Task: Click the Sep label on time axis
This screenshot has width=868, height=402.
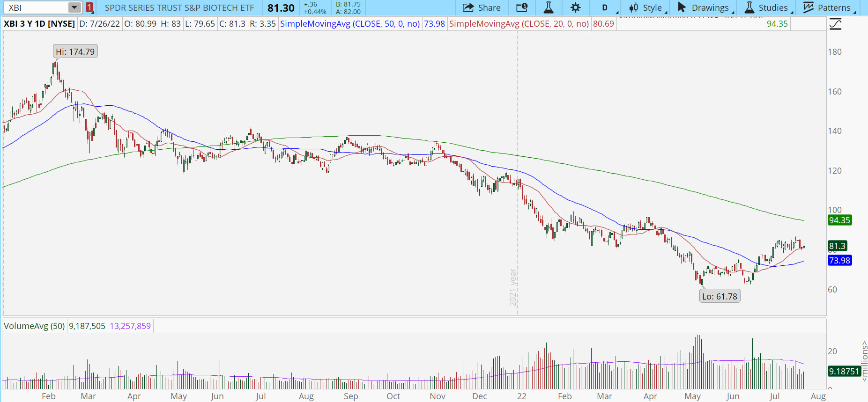Action: coord(351,396)
